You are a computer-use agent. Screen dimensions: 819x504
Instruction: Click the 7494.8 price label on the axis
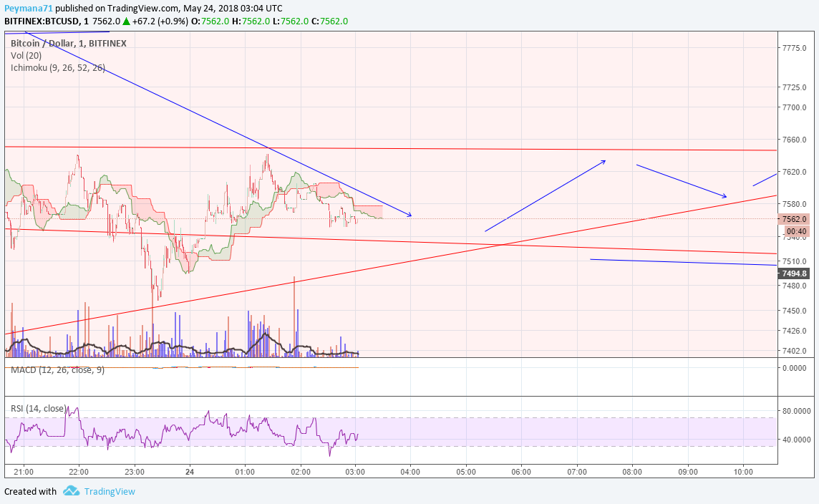[794, 273]
